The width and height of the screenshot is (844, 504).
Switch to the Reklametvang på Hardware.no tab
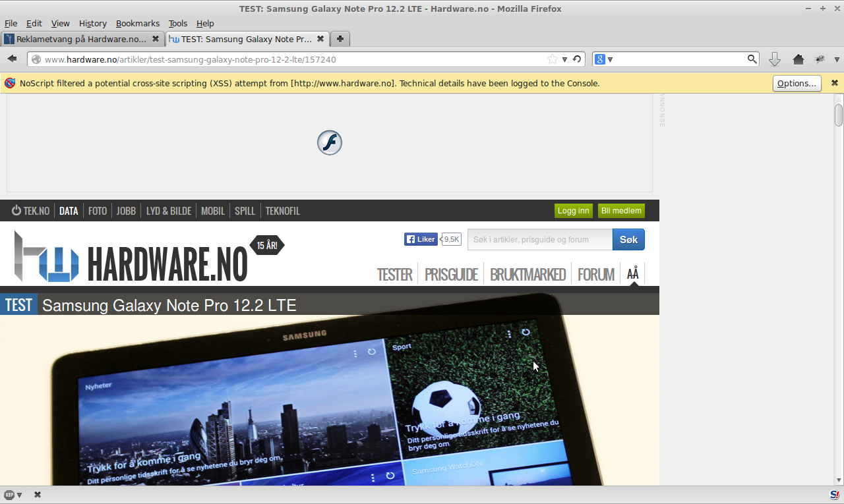point(82,39)
